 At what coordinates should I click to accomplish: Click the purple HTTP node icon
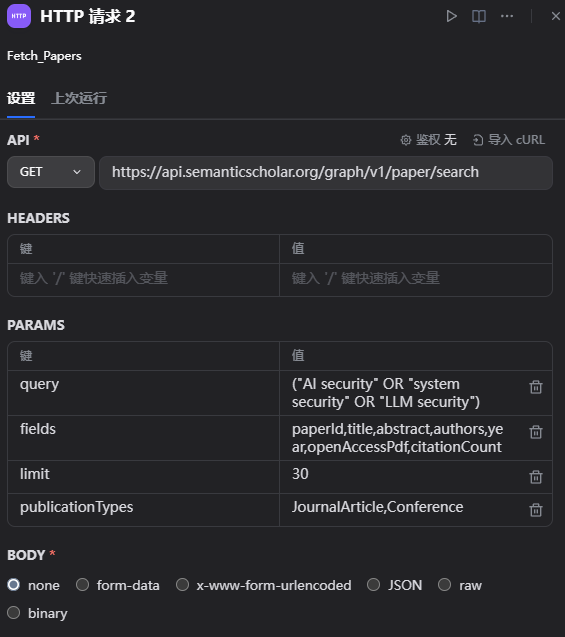(19, 16)
